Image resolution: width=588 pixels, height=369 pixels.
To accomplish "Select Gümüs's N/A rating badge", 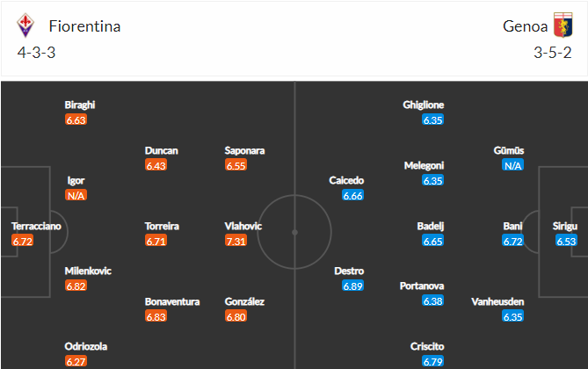I will [x=512, y=165].
